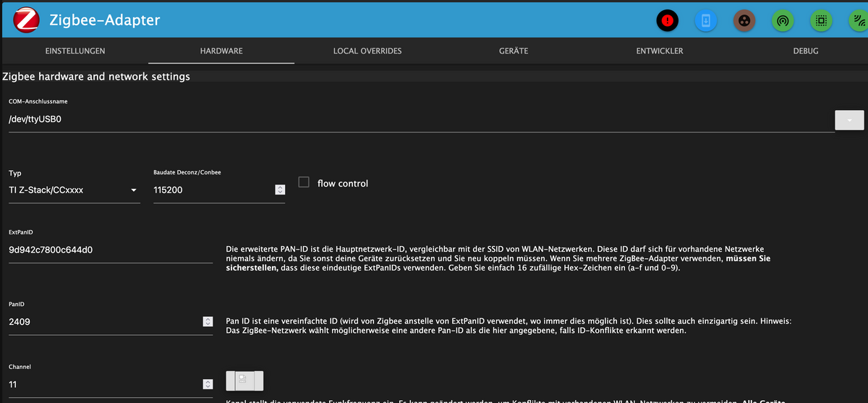The height and width of the screenshot is (403, 868).
Task: Click the blue phone download icon
Action: 706,21
